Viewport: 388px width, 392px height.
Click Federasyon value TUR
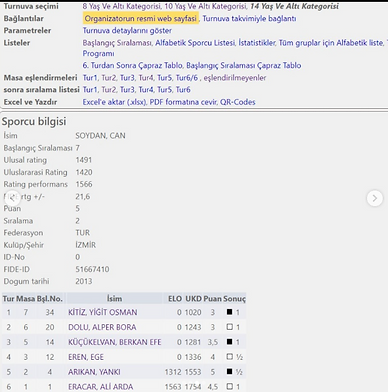click(83, 233)
